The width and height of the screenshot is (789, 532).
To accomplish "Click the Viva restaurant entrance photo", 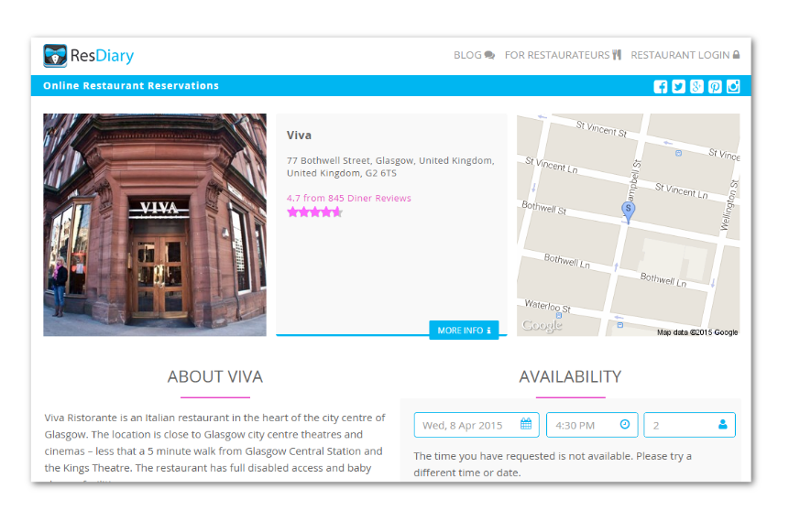I will (155, 224).
